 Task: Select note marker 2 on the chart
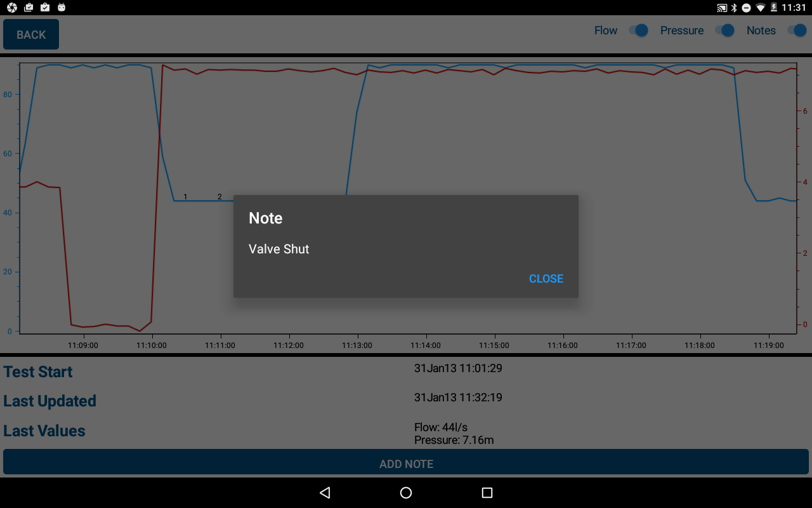(219, 197)
